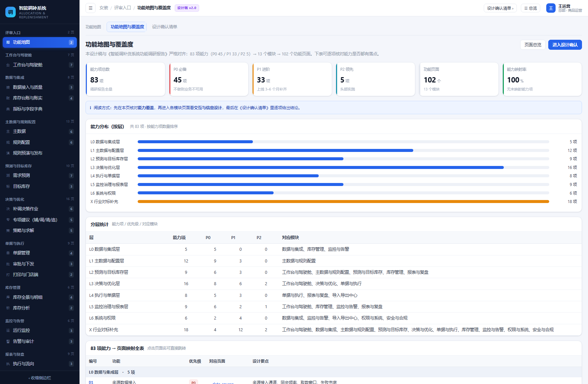This screenshot has height=384, width=588.
Task: Click the 能力映射率 100% stat card
Action: (542, 79)
